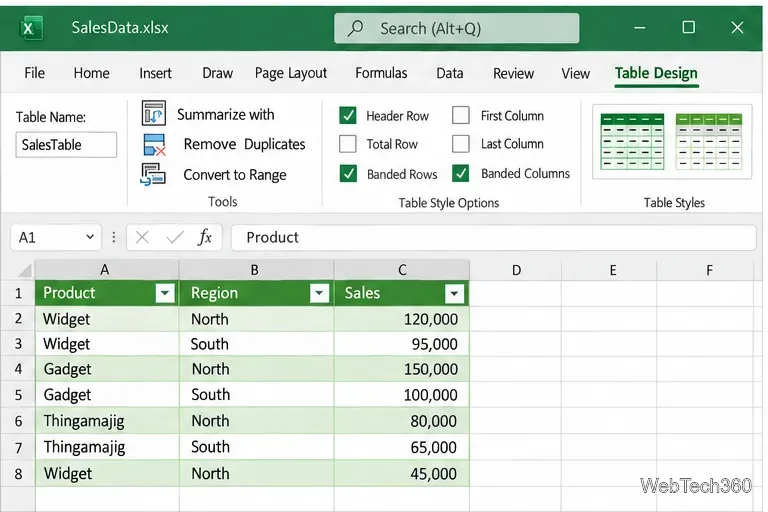Click the Remove Duplicates icon
The width and height of the screenshot is (768, 512).
tap(154, 145)
